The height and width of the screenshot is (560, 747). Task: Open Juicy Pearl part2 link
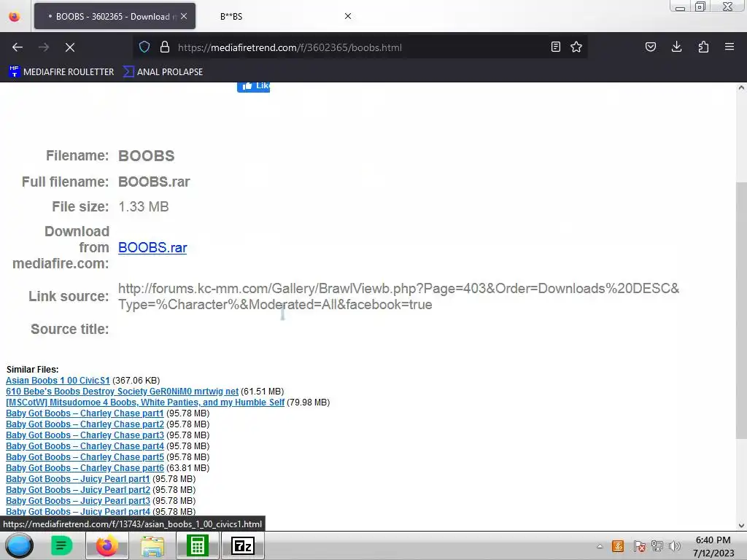(x=78, y=490)
